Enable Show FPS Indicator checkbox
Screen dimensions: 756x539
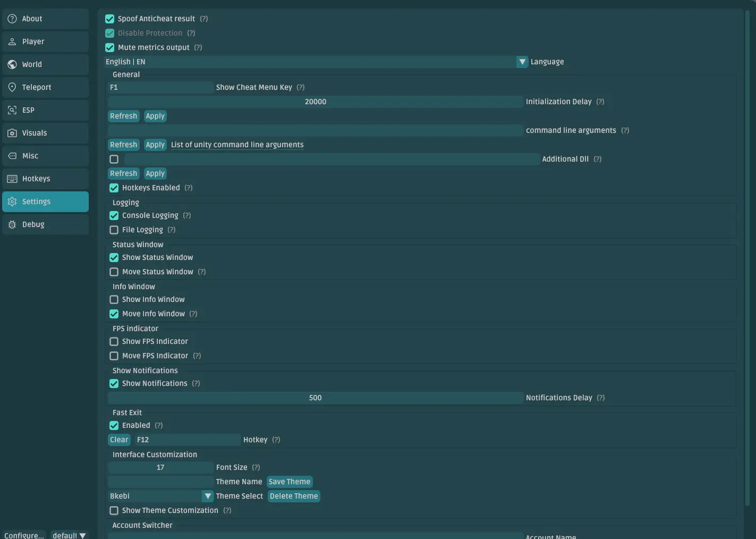point(114,341)
